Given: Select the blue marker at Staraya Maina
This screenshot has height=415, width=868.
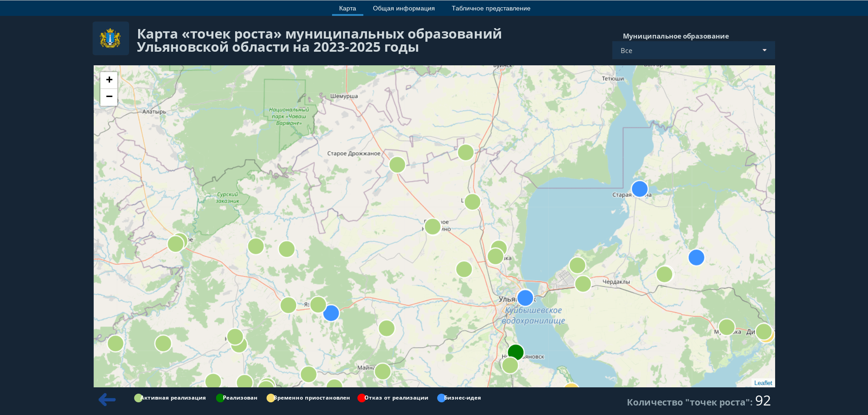Looking at the screenshot, I should [639, 189].
